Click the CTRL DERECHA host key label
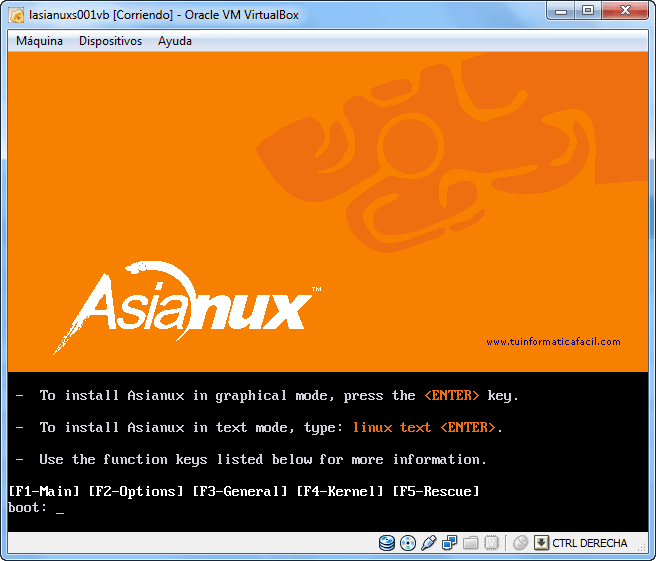This screenshot has height=561, width=656. (589, 543)
